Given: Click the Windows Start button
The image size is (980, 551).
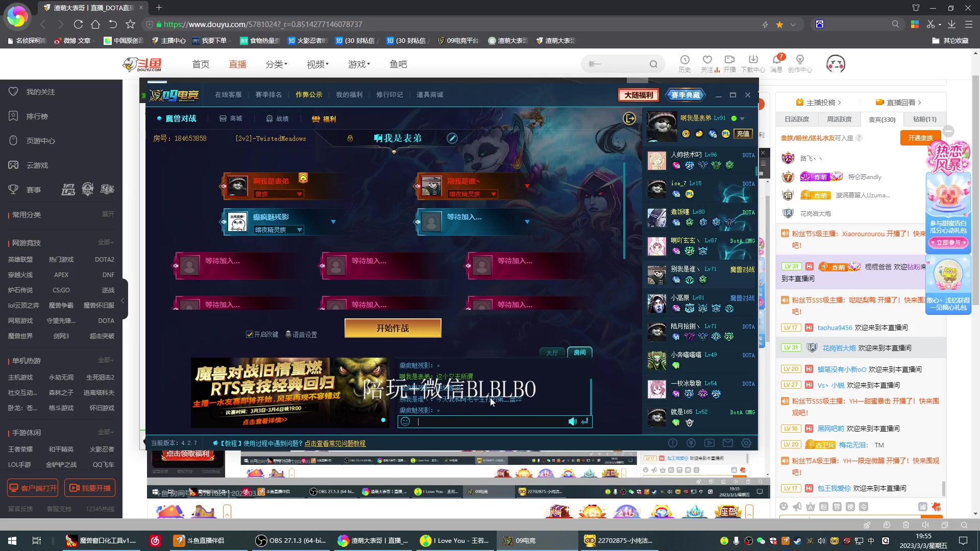Looking at the screenshot, I should coord(12,541).
